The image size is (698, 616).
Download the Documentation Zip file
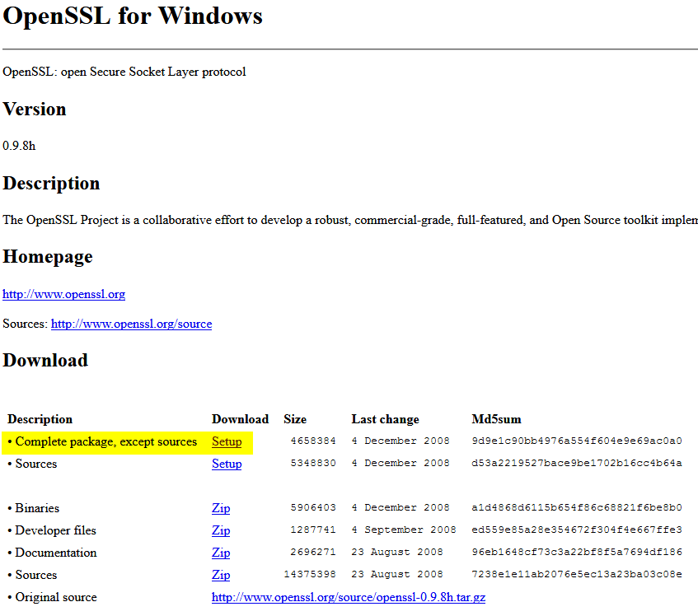pos(220,553)
